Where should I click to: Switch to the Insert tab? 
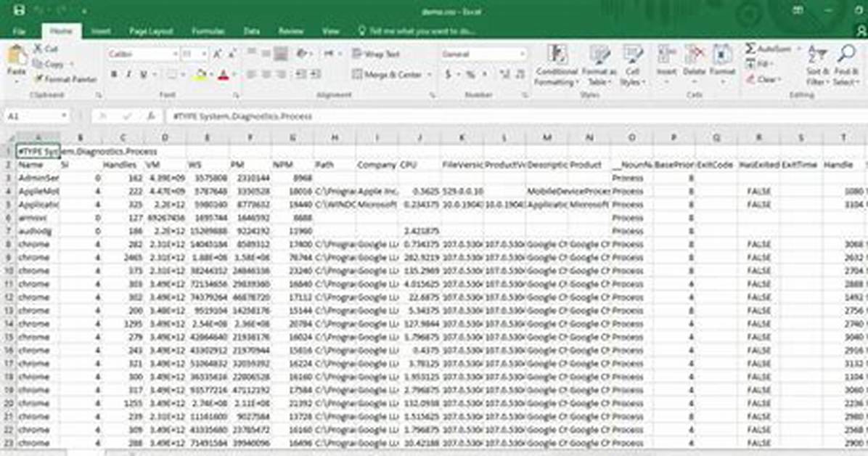[x=101, y=31]
